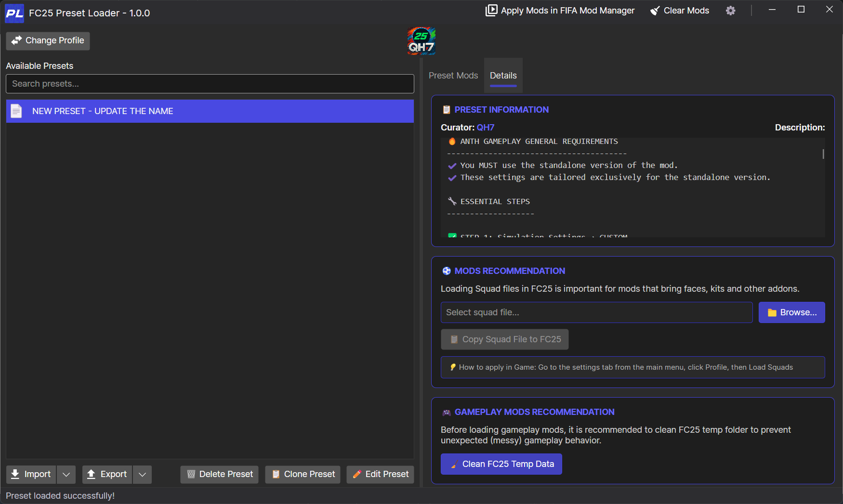Screen dimensions: 843x504
Task: Switch to Details tab
Action: (x=503, y=76)
